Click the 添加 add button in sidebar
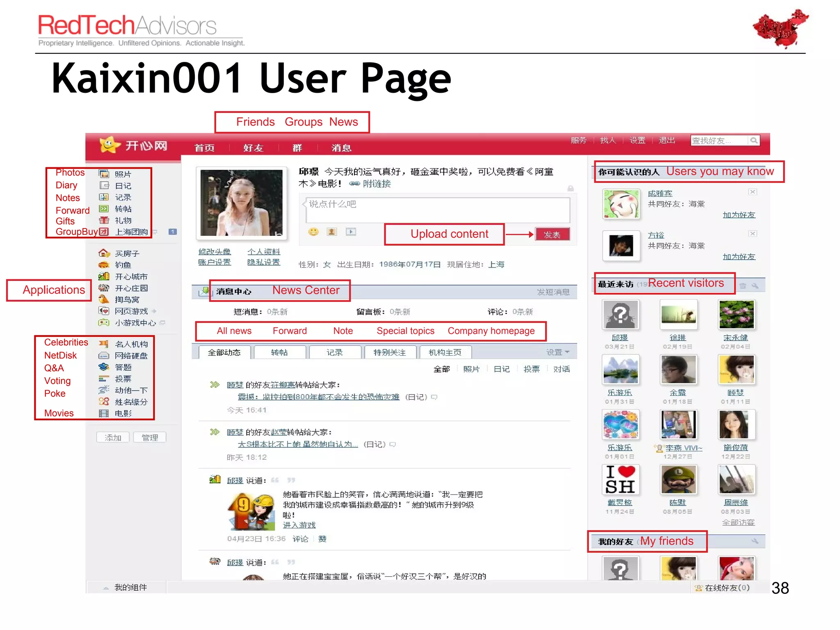Screen dimensions: 840x630 tap(113, 438)
